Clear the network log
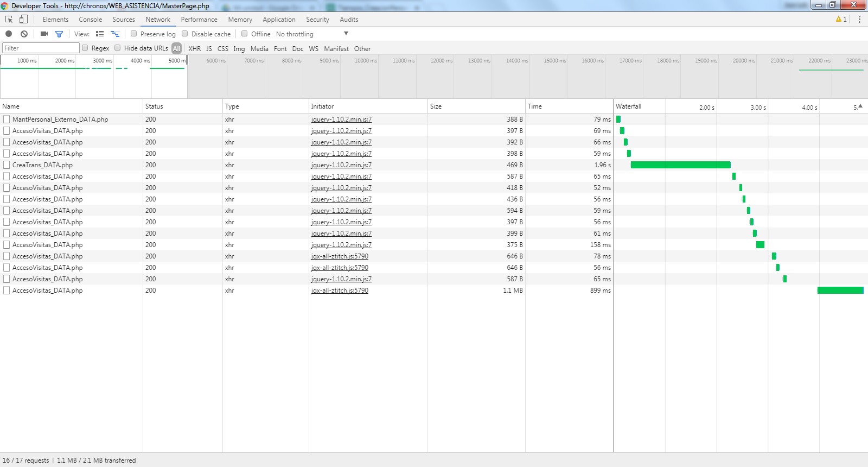868x467 pixels. point(24,34)
